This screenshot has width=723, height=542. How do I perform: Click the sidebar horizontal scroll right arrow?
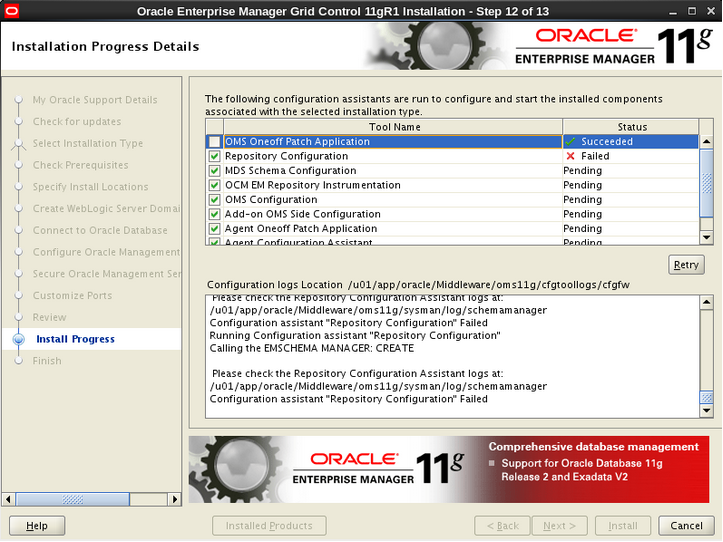point(174,499)
